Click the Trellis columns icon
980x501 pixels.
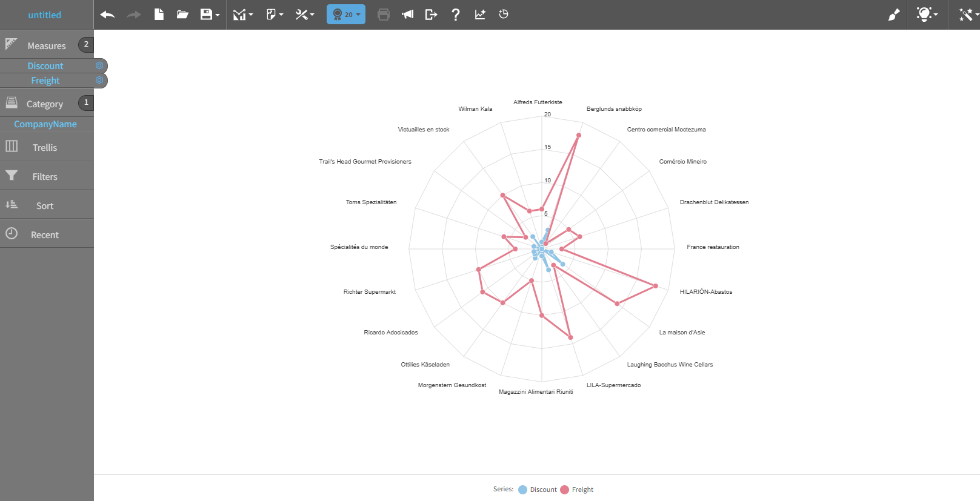tap(12, 146)
